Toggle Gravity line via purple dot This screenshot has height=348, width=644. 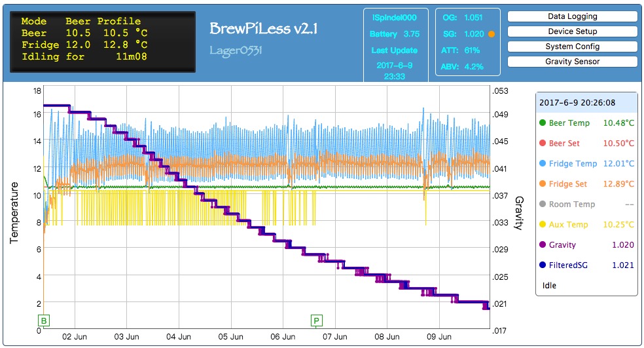tap(542, 244)
